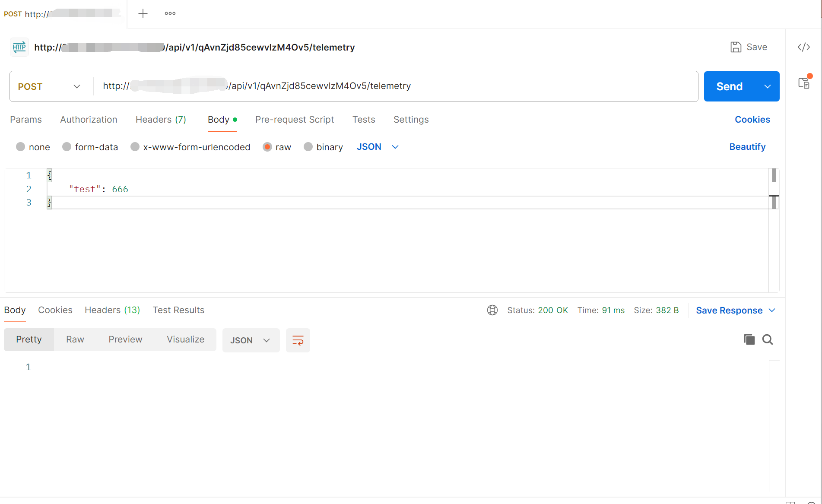
Task: Click the wrap lines icon in response
Action: click(x=298, y=340)
